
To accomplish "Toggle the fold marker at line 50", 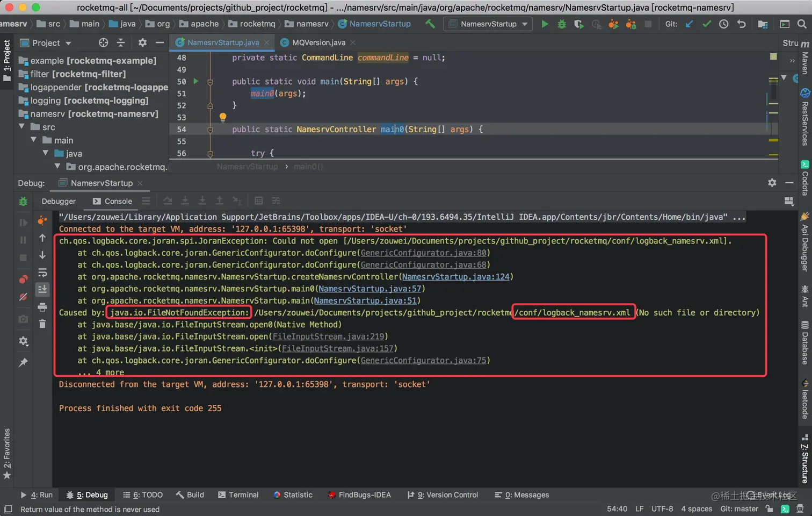I will tap(210, 82).
